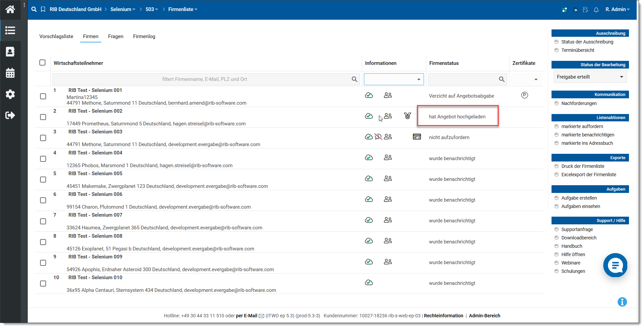Check the box for RIB Test - Selenium 010
644x328 pixels.
[x=43, y=284]
